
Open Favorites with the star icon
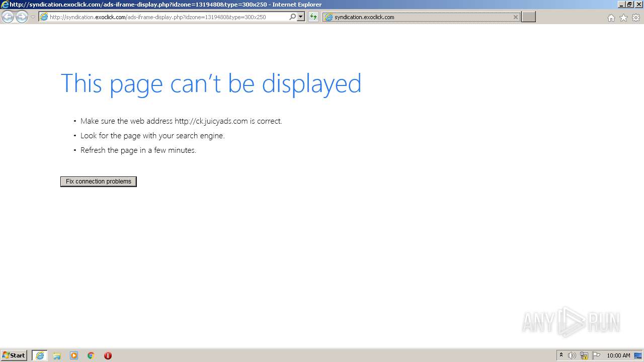pyautogui.click(x=623, y=18)
